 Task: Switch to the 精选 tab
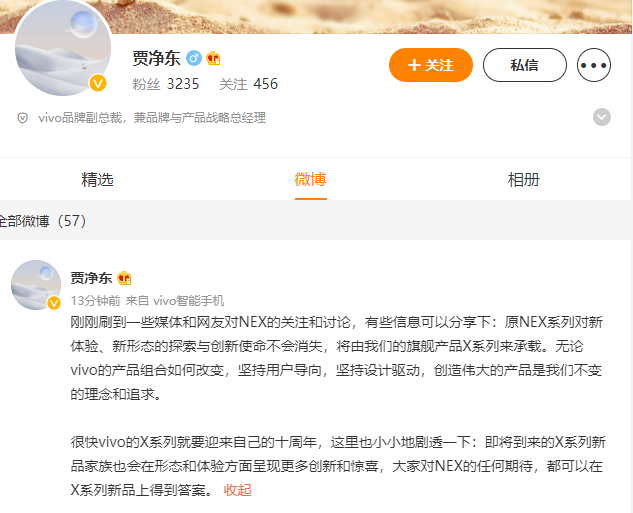point(97,180)
